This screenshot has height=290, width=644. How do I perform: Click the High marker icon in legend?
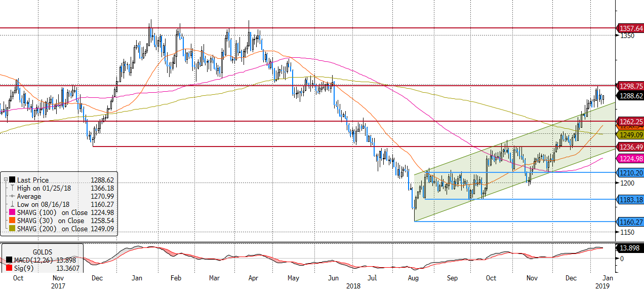coord(12,188)
